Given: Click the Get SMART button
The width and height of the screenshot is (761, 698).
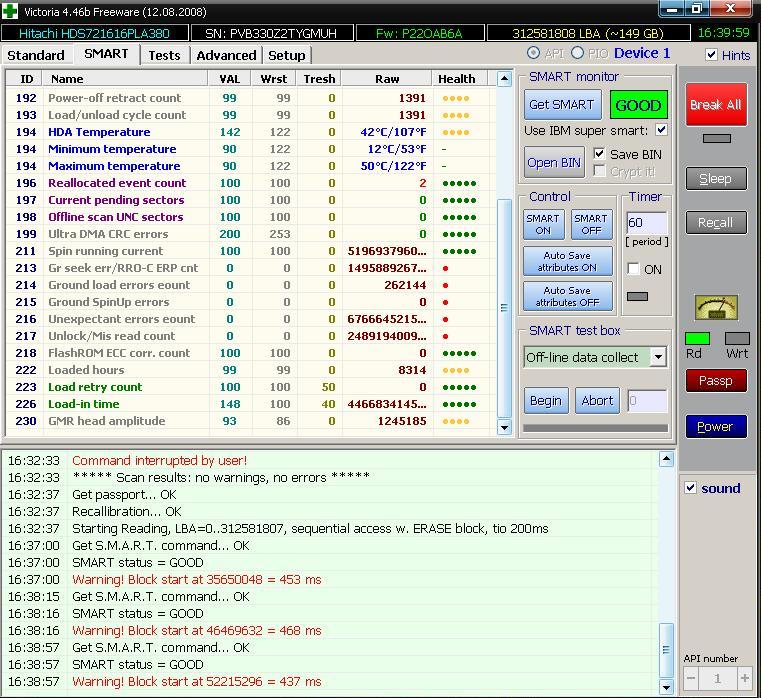Looking at the screenshot, I should click(x=561, y=105).
